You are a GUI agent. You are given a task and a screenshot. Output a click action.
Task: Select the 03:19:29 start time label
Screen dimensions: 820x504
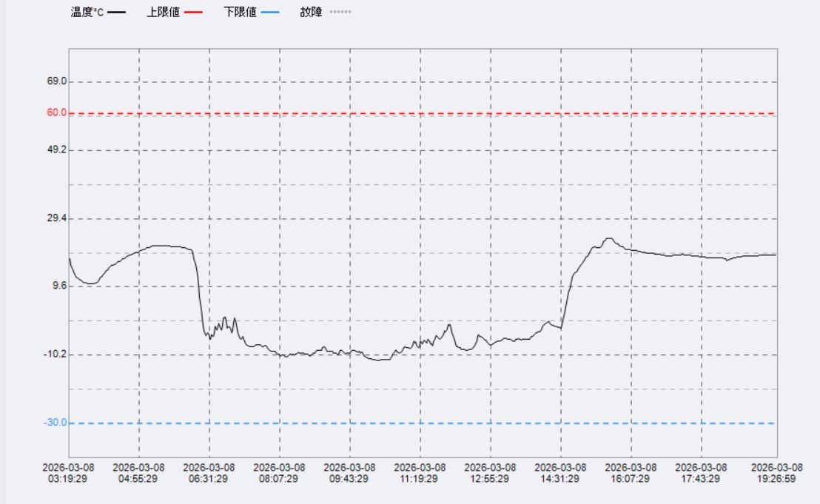click(x=68, y=473)
